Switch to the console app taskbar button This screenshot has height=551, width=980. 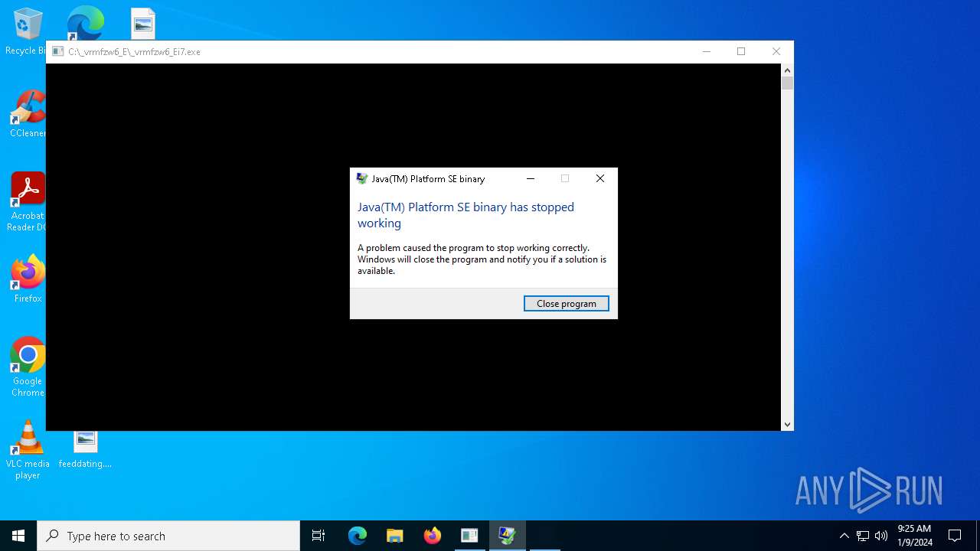(469, 536)
